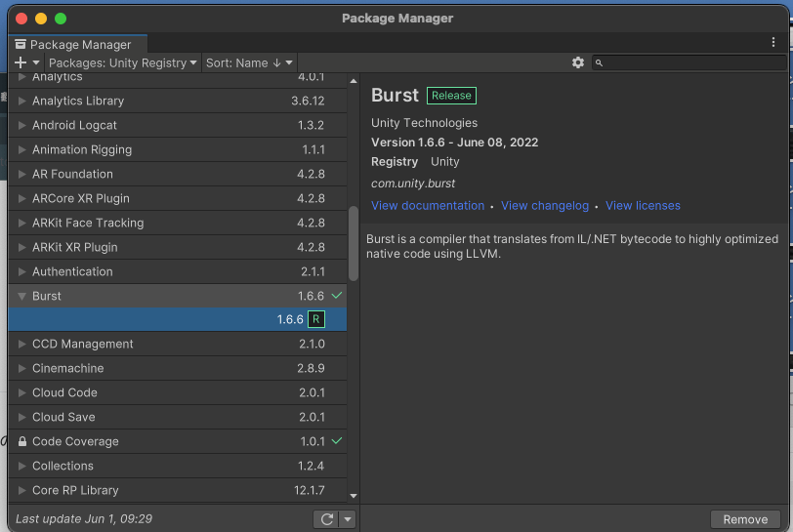This screenshot has width=793, height=532.
Task: Expand the Animation Rigging package
Action: coord(21,149)
